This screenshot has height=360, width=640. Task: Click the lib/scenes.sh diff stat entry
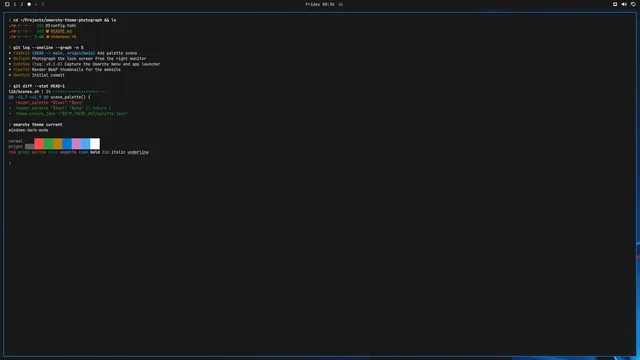(58, 92)
